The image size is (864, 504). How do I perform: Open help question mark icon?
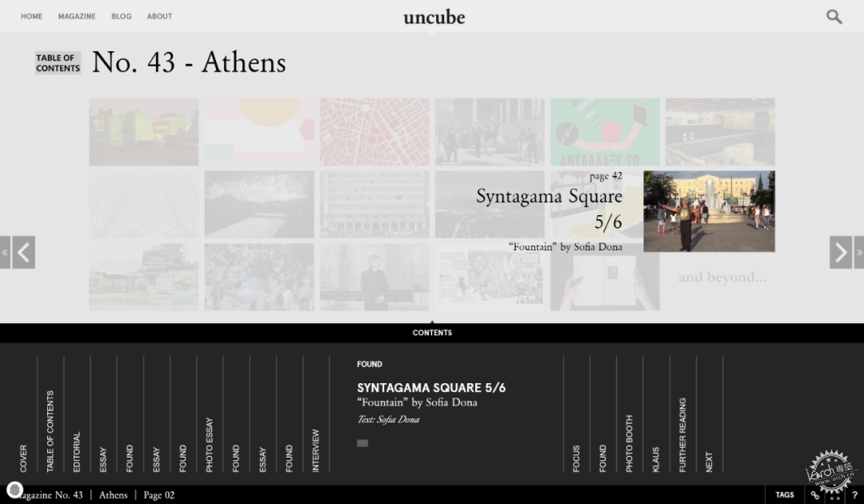point(854,495)
